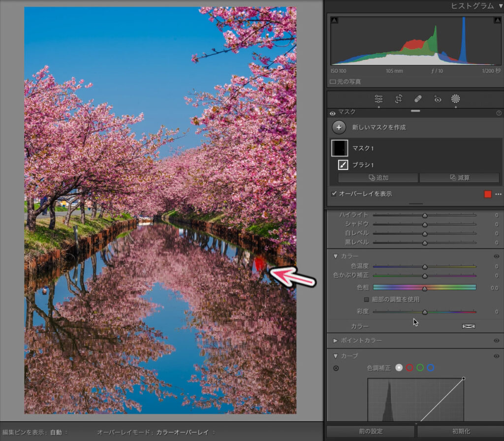Toggle visibility eye of カラー section
This screenshot has width=504, height=441.
496,256
